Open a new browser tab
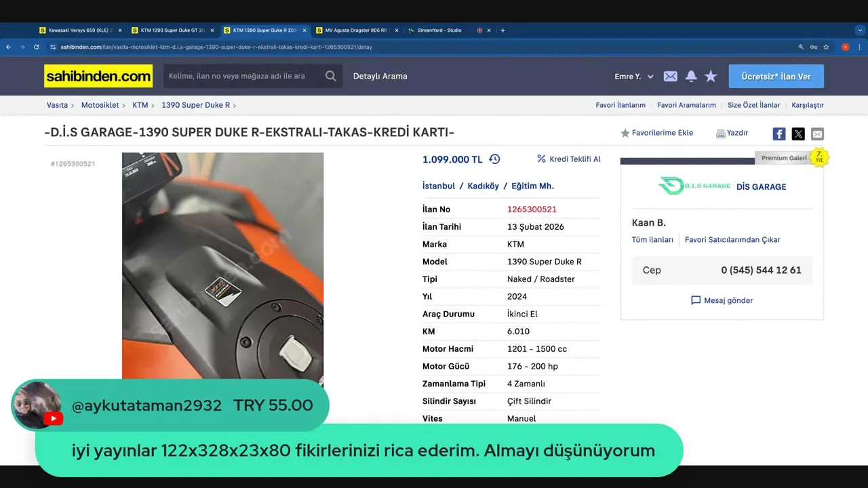 [x=502, y=30]
